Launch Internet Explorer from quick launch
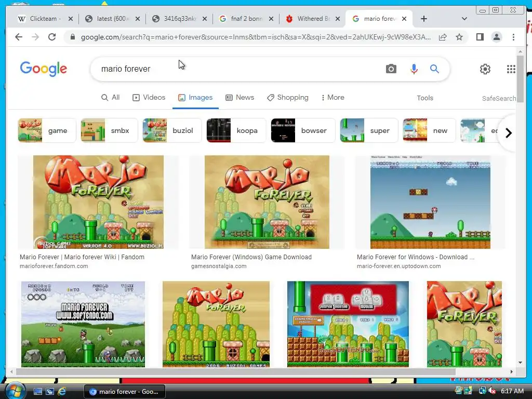Viewport: 532px width, 399px height. [x=62, y=392]
